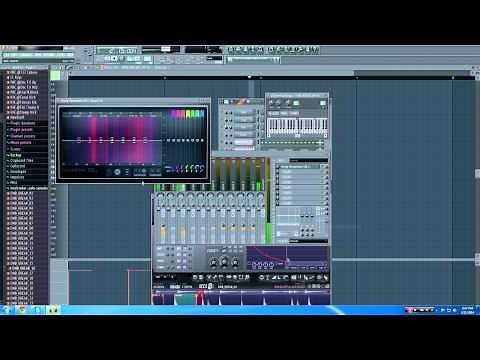The image size is (480, 360).
Task: Select band 4 token in Parametric EQ 2
Action: point(112,140)
